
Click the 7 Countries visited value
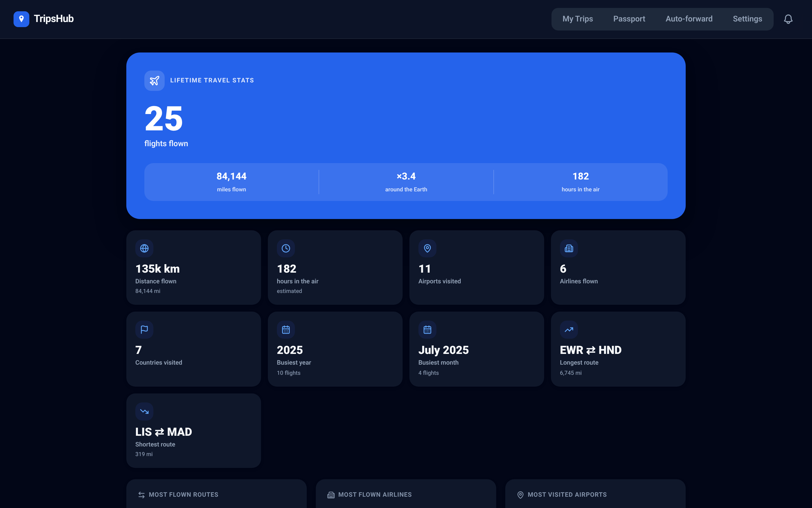[x=138, y=350]
